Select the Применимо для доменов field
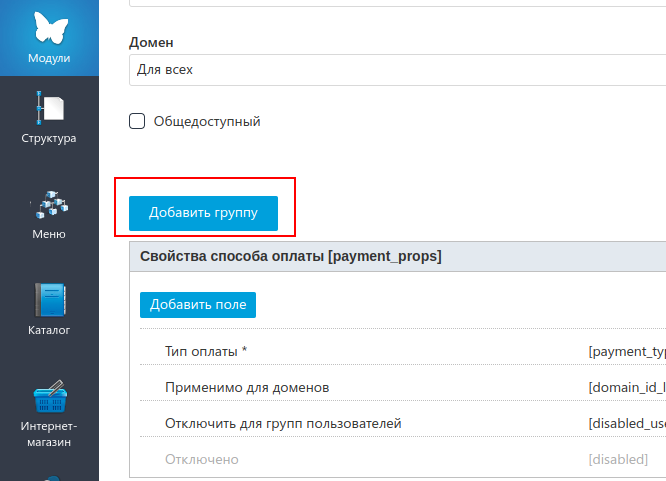This screenshot has width=666, height=481. (246, 387)
